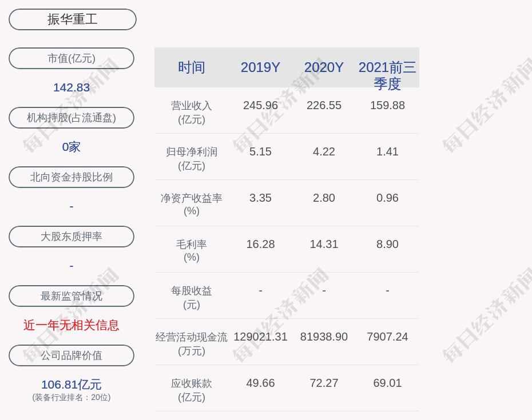The height and width of the screenshot is (420, 532).
Task: Open the 北向资金持股比例 section label
Action: (x=72, y=177)
